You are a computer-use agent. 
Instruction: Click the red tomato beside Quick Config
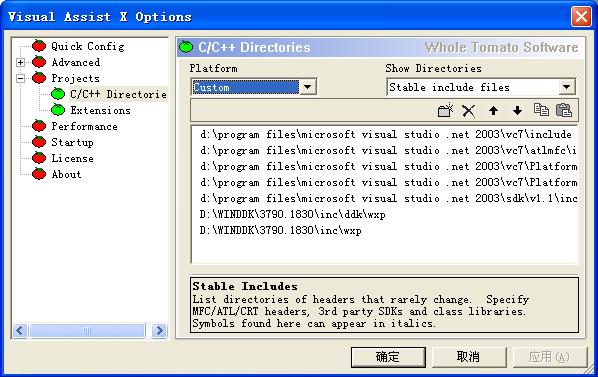click(x=39, y=46)
